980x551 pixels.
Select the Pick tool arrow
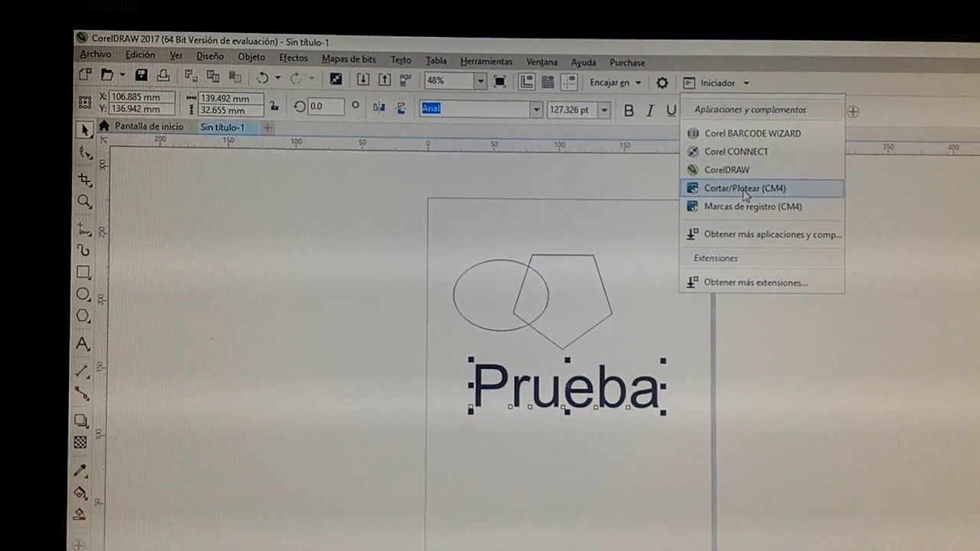[85, 130]
